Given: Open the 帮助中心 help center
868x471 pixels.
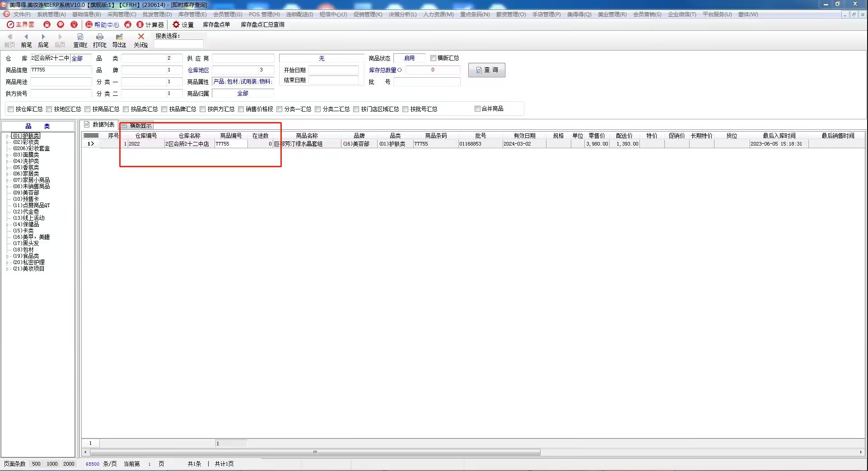Looking at the screenshot, I should point(103,24).
